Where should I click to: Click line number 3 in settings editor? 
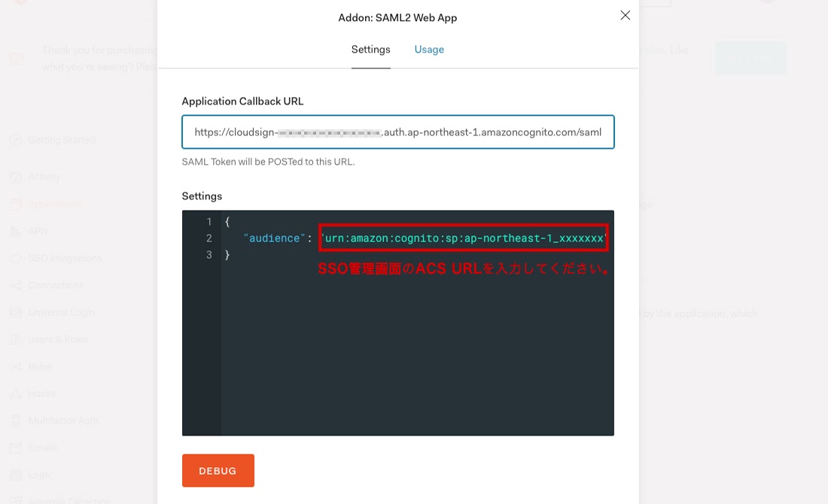coord(209,255)
